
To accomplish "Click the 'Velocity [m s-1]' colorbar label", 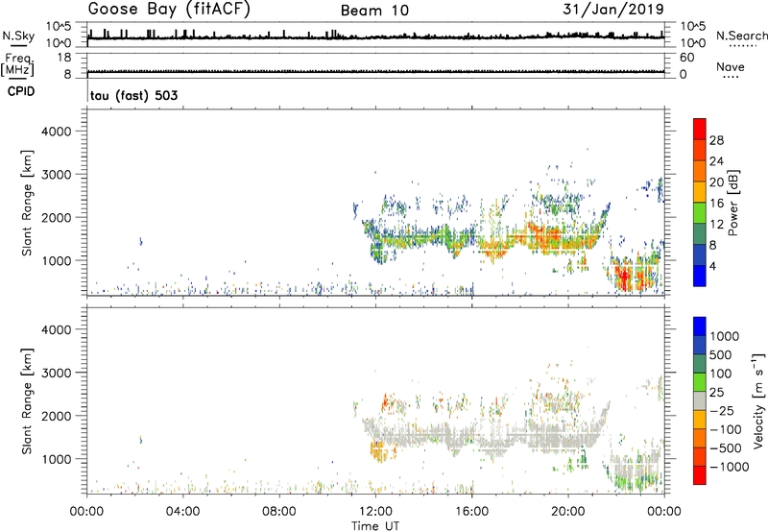I will tap(758, 400).
